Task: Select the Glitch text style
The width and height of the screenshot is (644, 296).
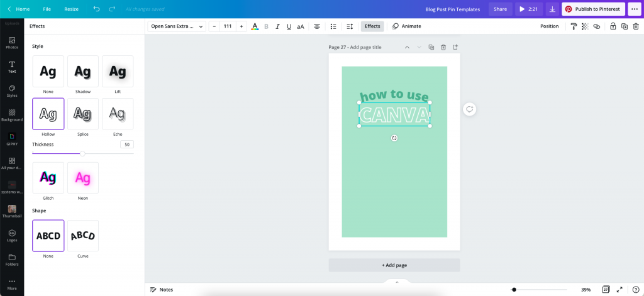Action: 48,178
